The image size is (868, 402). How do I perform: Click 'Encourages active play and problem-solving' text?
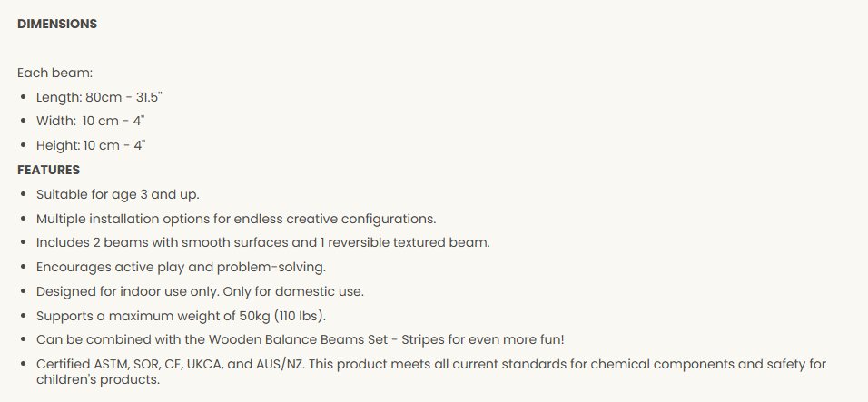point(181,267)
